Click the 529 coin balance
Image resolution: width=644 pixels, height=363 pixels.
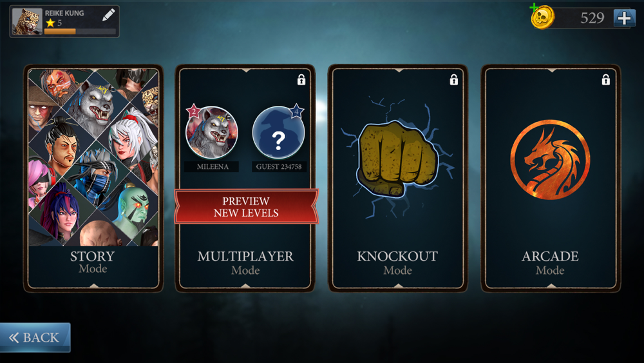point(592,18)
